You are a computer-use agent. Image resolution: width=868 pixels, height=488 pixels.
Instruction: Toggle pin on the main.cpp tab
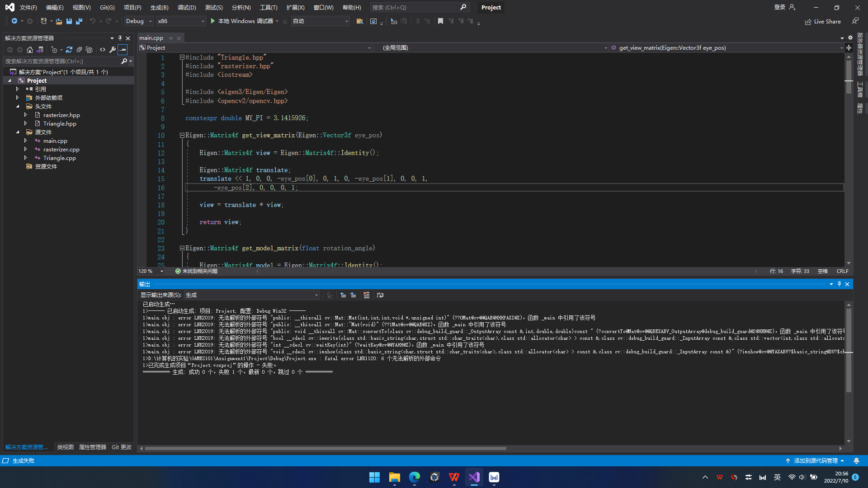click(171, 38)
